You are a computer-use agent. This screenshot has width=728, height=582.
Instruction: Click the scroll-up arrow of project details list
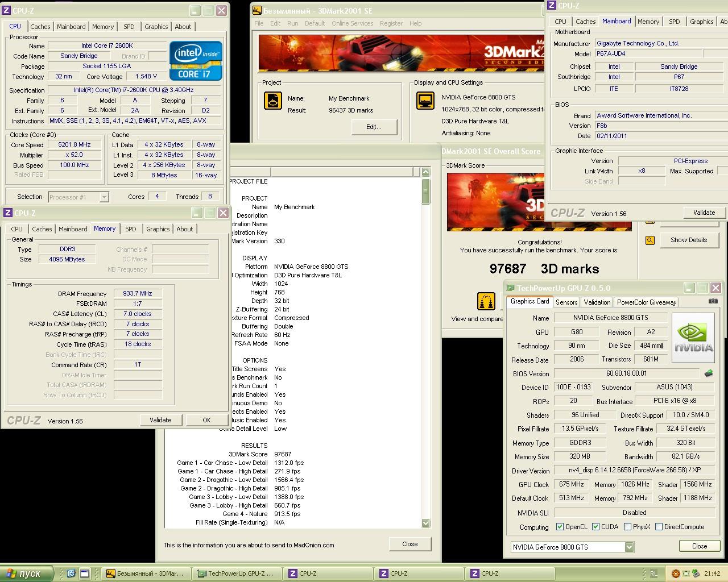[426, 172]
